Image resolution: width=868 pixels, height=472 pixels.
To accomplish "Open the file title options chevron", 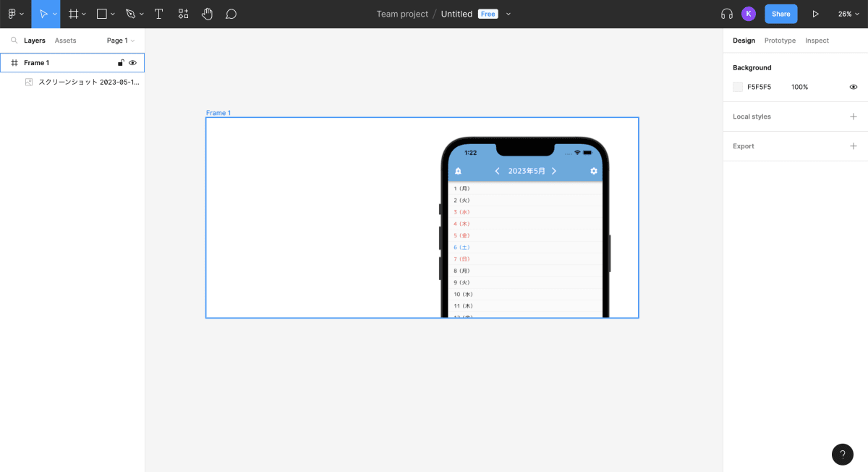I will pos(509,14).
